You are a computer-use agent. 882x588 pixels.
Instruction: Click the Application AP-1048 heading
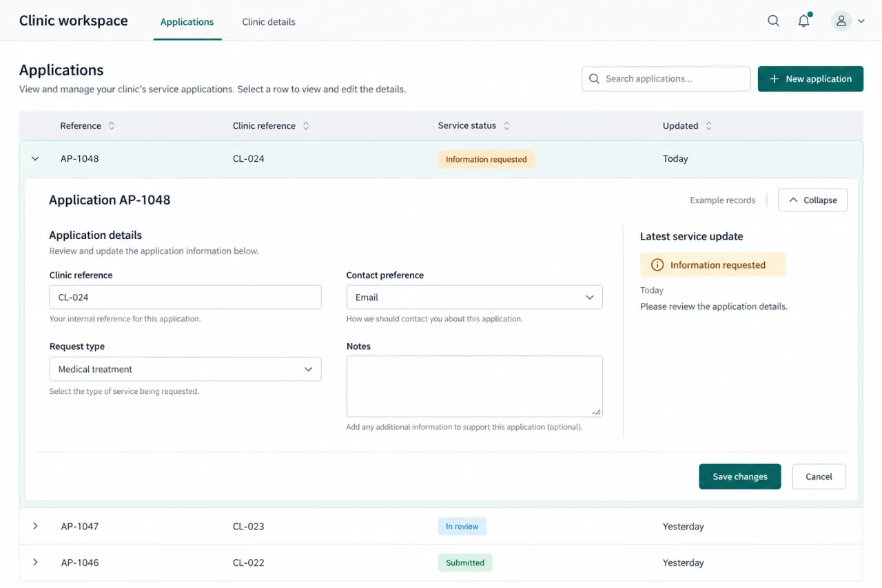click(x=110, y=200)
